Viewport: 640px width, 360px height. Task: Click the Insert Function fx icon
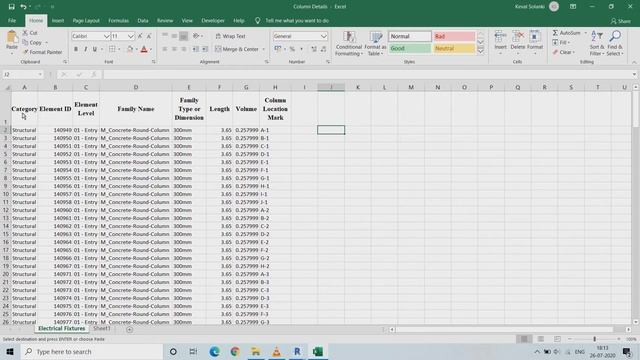tap(93, 74)
